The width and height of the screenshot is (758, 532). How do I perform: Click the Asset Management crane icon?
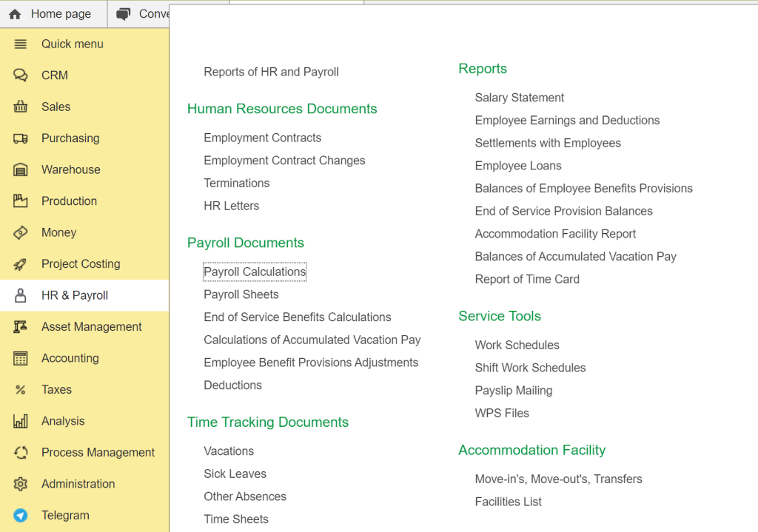20,326
